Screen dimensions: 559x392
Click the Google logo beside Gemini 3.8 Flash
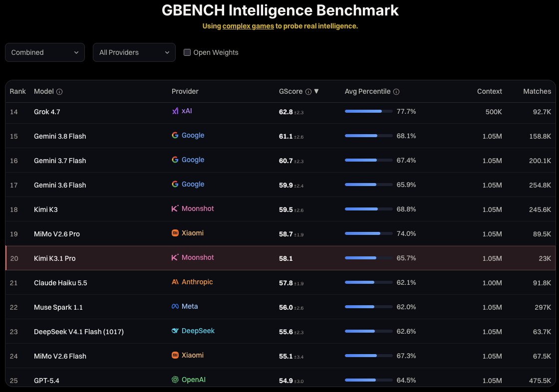(x=175, y=135)
